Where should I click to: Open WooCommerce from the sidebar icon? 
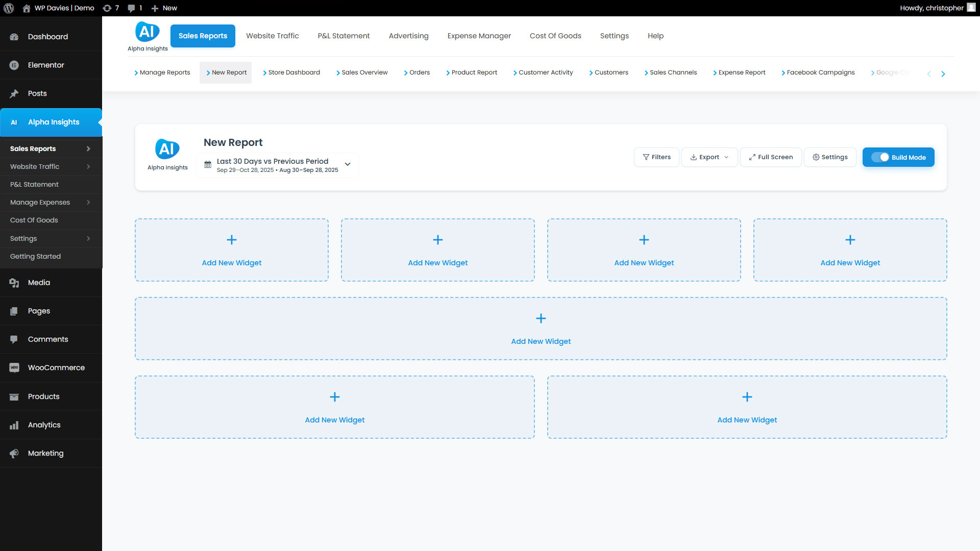pyautogui.click(x=14, y=368)
